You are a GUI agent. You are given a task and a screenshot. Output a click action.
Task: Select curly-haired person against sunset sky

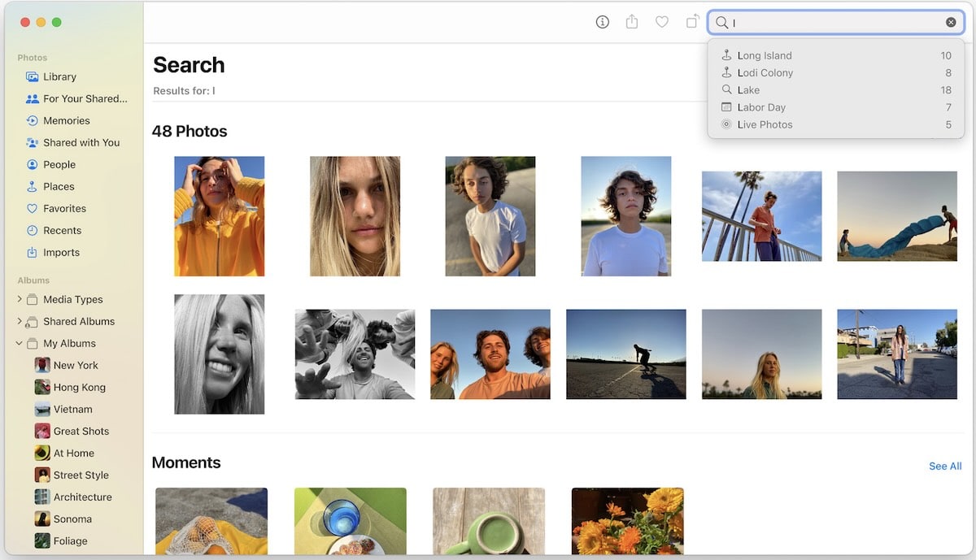click(626, 216)
